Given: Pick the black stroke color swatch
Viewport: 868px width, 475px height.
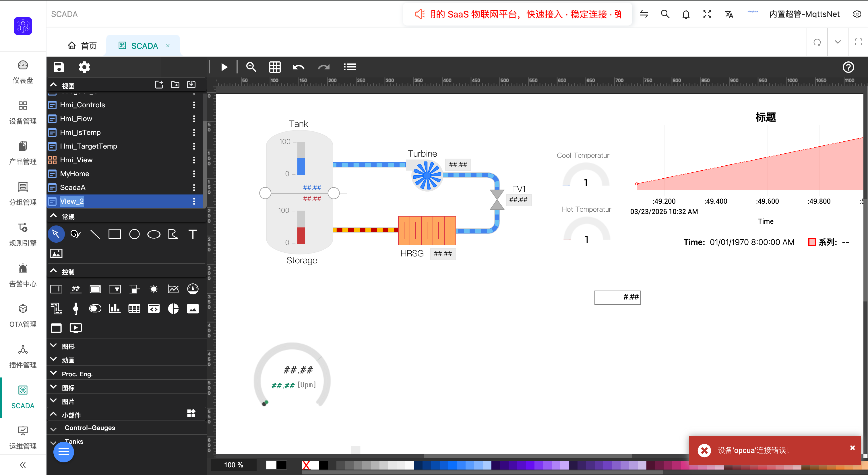Looking at the screenshot, I should (281, 465).
